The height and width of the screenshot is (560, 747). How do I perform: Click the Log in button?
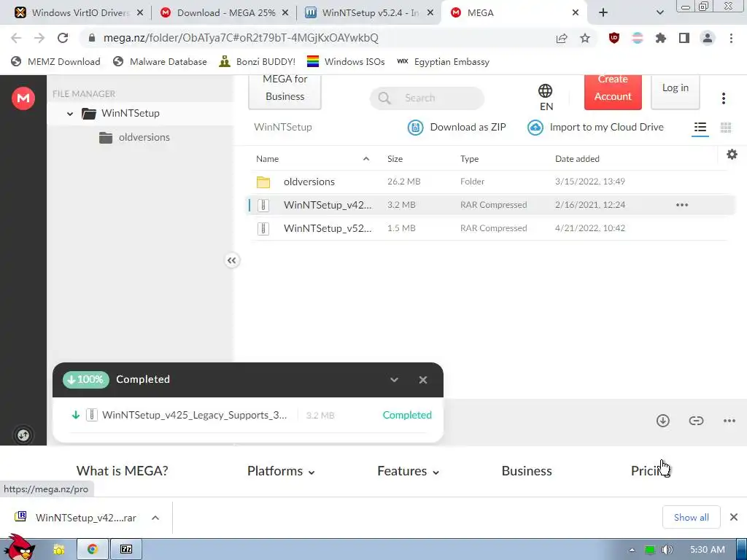click(x=675, y=92)
